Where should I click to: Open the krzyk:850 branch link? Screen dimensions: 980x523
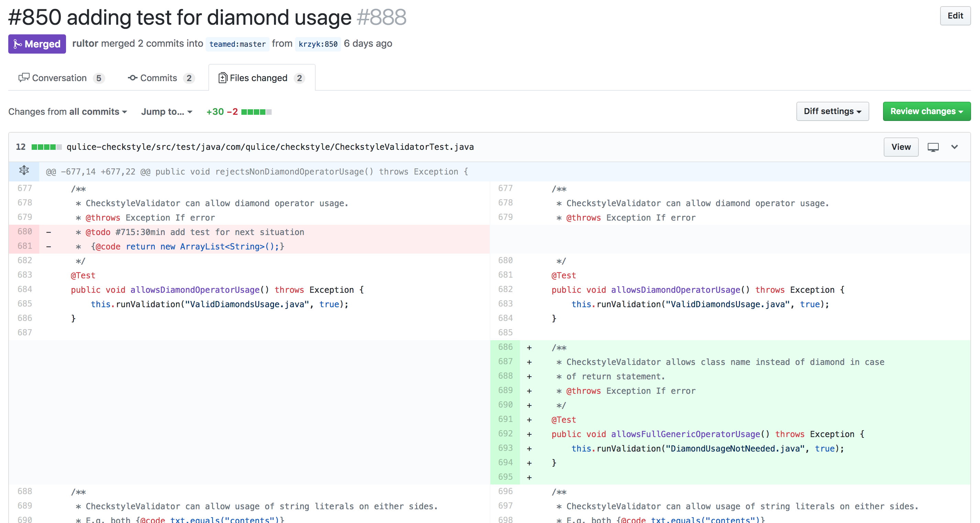[318, 44]
